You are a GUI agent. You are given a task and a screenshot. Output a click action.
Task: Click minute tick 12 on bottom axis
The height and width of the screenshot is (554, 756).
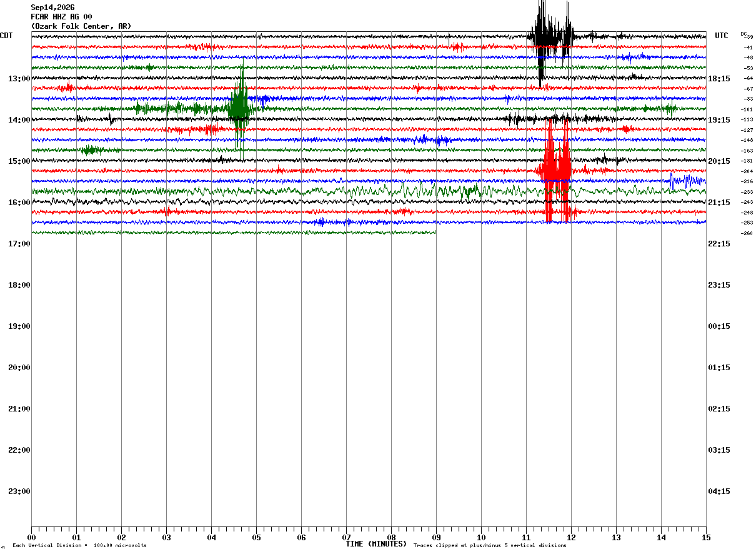pos(571,537)
